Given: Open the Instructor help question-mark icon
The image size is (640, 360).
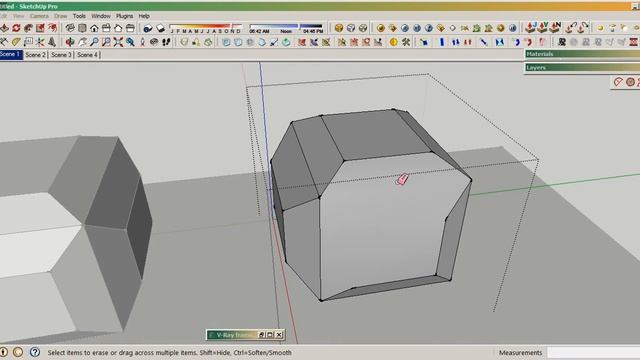Looking at the screenshot, I should click(35, 352).
